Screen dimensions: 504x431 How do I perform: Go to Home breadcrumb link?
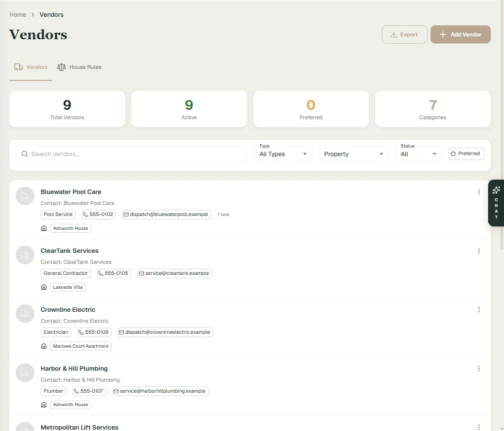coord(18,15)
